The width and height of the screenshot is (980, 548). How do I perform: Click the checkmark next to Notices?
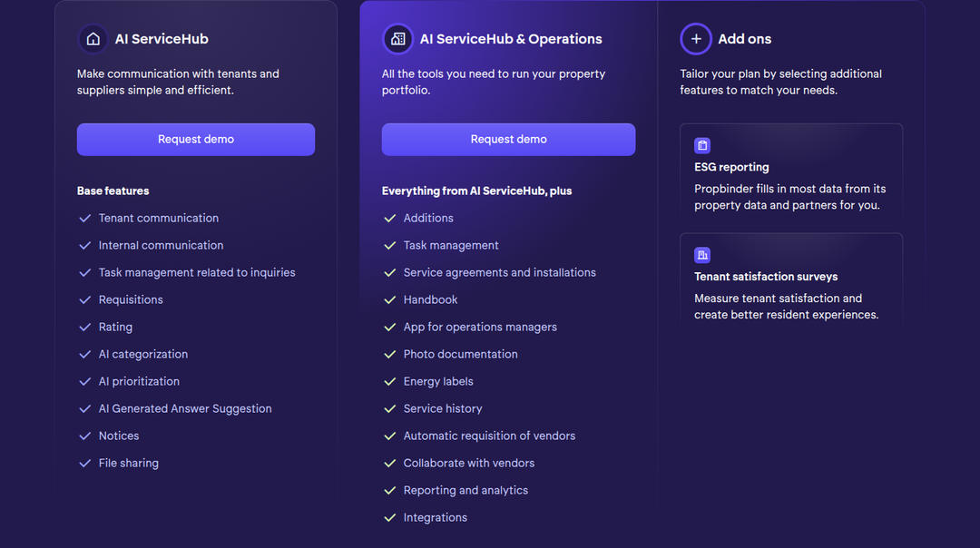coord(85,436)
